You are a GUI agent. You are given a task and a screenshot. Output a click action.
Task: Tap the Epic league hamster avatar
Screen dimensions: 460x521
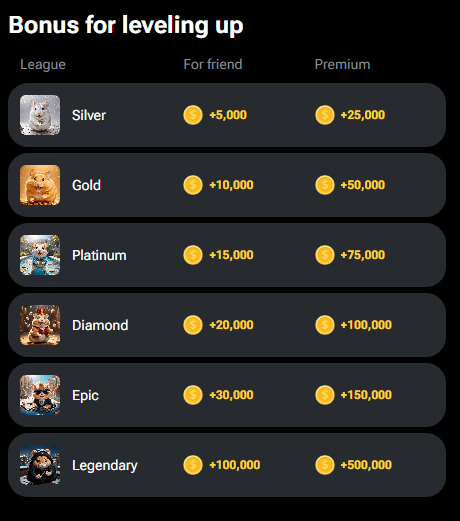click(x=40, y=395)
